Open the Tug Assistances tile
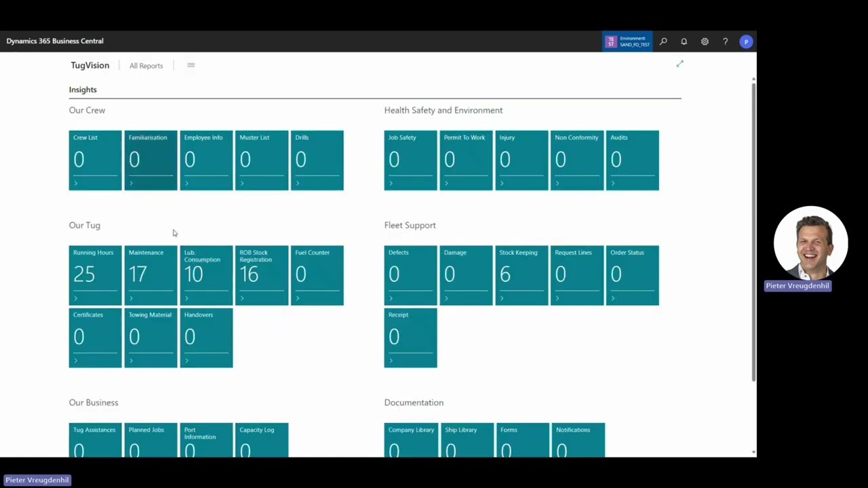The height and width of the screenshot is (488, 868). pyautogui.click(x=95, y=440)
